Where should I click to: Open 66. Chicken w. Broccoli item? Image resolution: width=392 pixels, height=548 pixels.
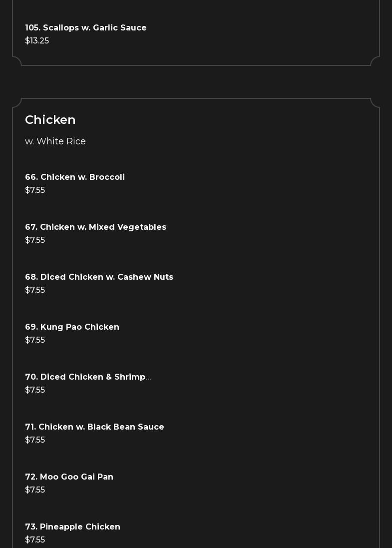click(75, 177)
